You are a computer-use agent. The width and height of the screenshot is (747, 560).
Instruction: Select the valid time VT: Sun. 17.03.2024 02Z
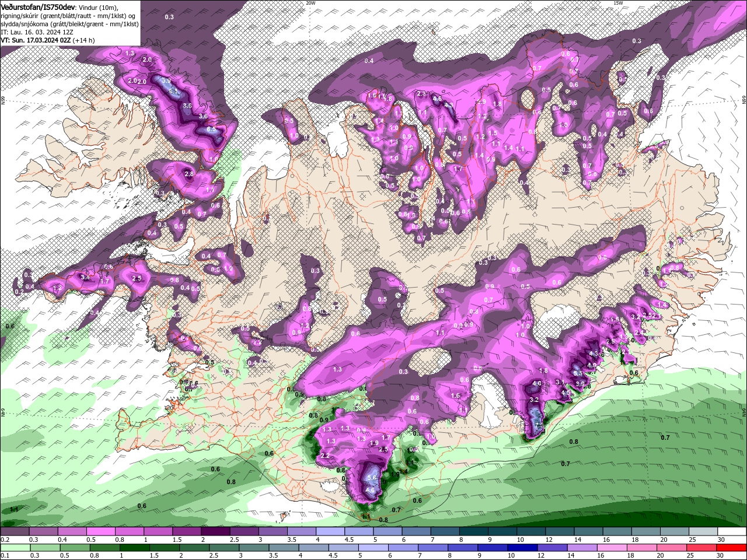(36, 40)
